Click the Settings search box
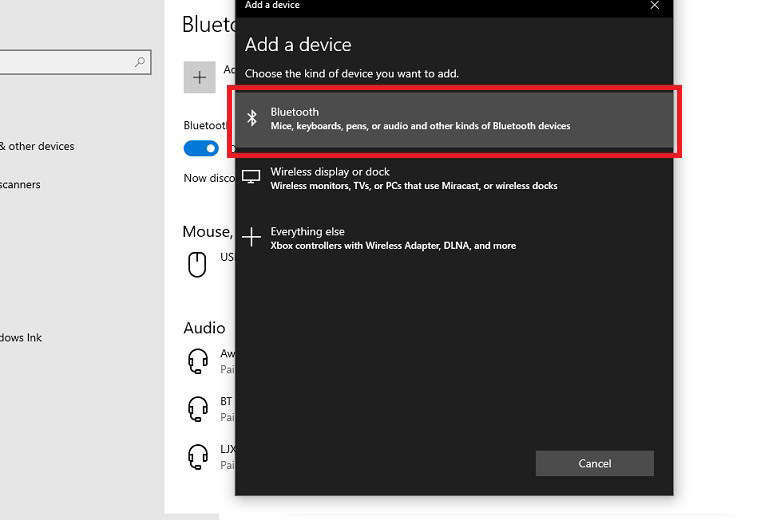The width and height of the screenshot is (780, 520). 75,62
